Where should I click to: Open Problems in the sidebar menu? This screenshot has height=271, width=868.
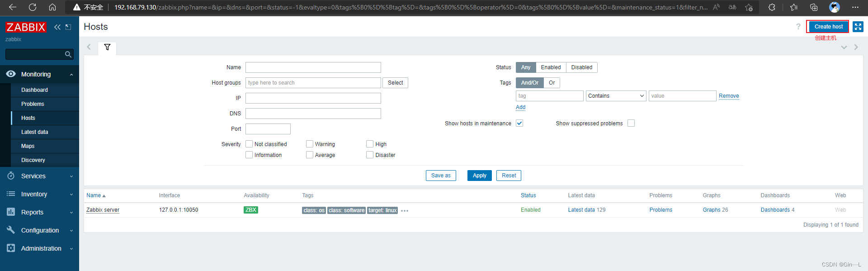45,104
